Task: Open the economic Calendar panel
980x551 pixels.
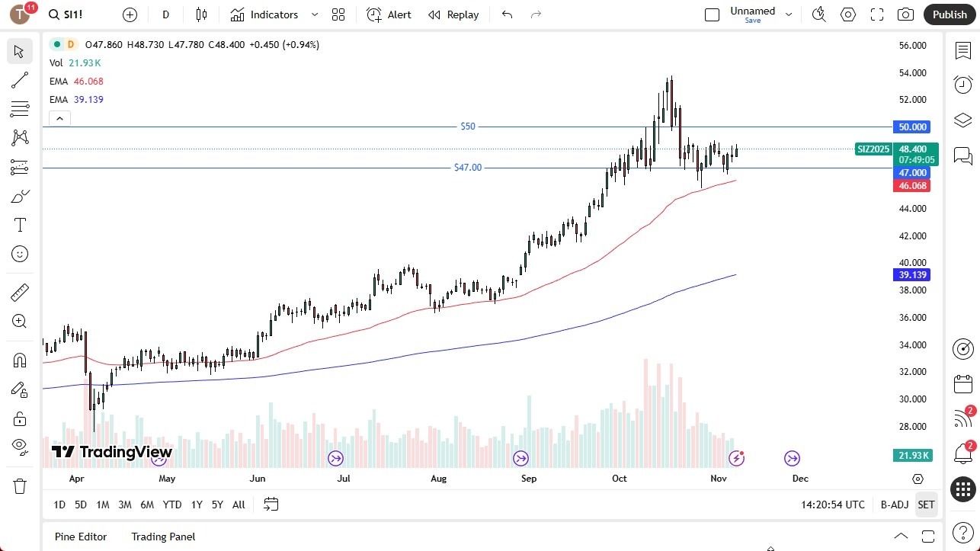Action: coord(962,384)
